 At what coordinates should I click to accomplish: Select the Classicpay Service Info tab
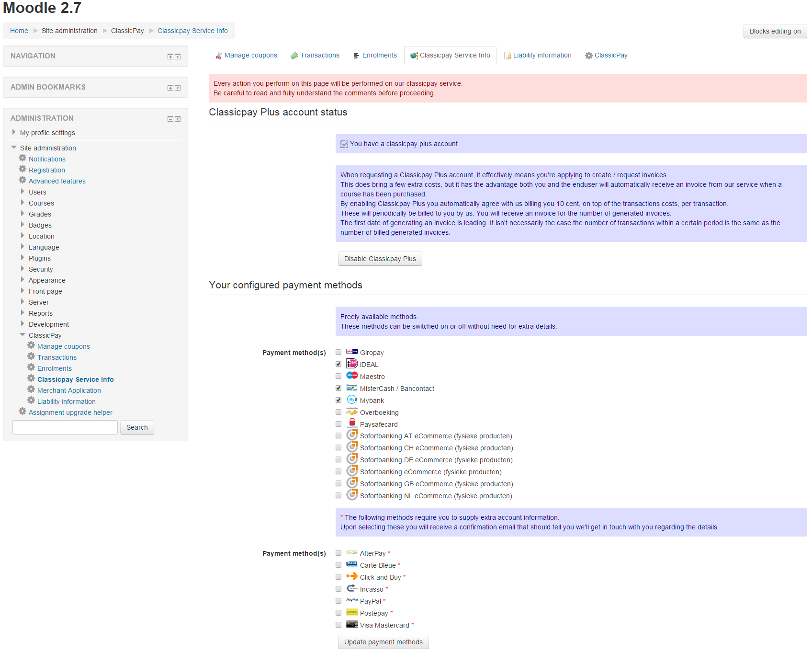[450, 56]
